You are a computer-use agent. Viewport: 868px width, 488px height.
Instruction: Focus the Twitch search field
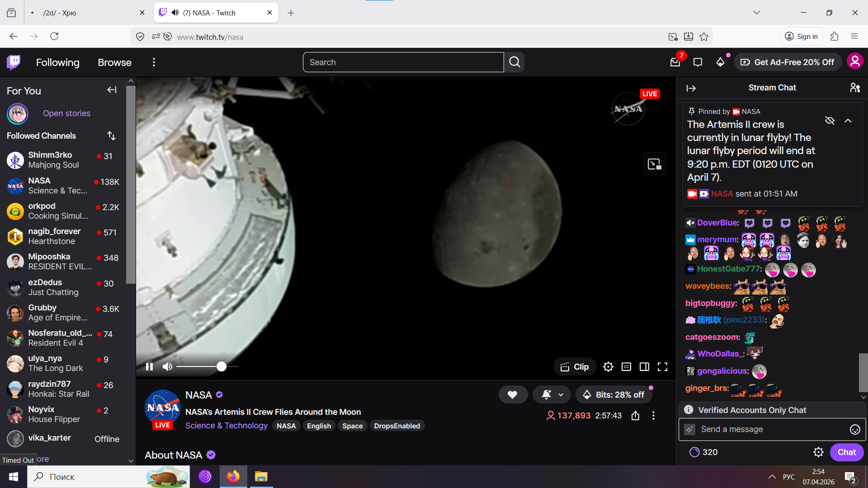point(403,62)
